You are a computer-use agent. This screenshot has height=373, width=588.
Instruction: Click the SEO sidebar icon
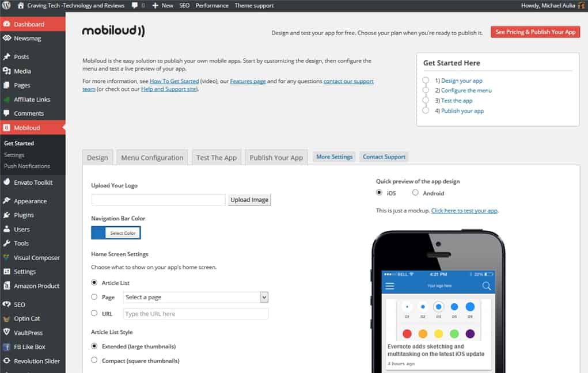coord(6,304)
